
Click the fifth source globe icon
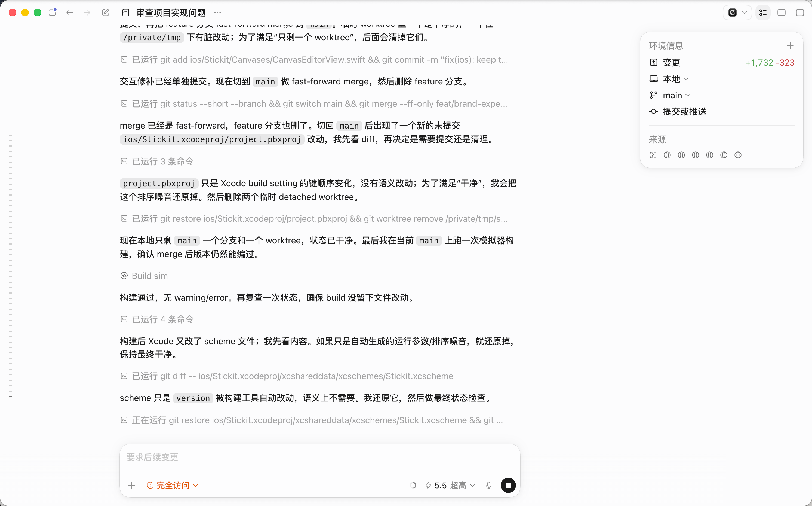point(710,155)
